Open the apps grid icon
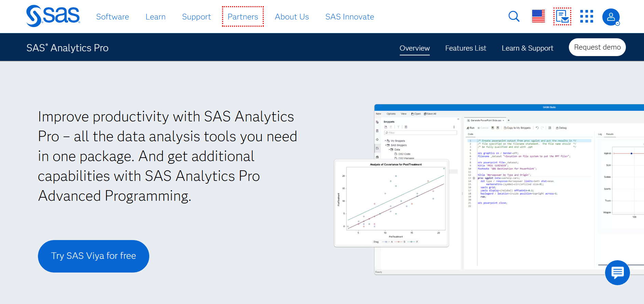Viewport: 644px width, 304px height. (587, 16)
